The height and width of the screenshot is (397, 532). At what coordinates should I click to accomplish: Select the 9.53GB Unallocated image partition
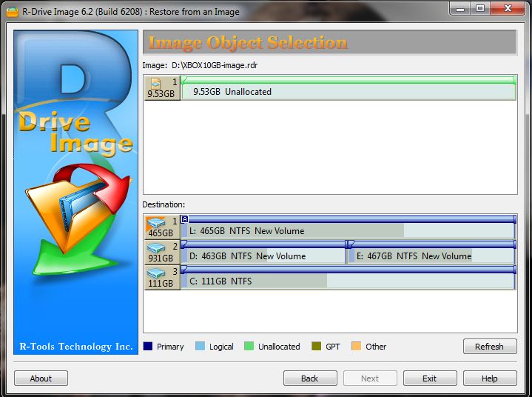348,92
